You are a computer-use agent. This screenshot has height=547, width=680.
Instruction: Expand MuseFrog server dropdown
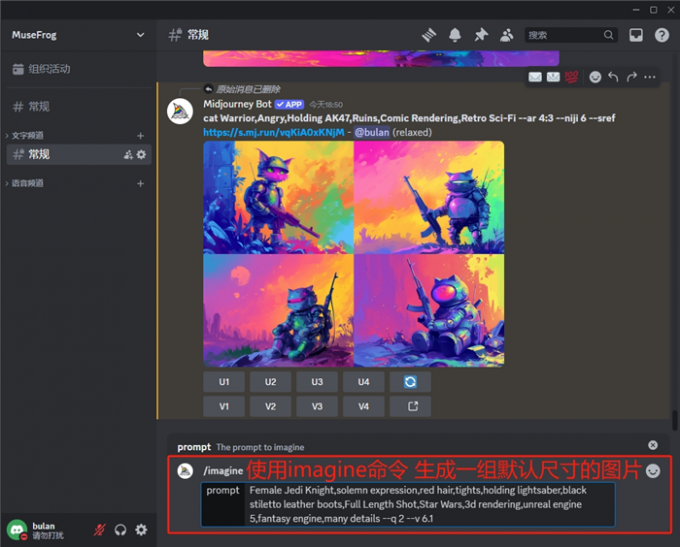point(140,35)
